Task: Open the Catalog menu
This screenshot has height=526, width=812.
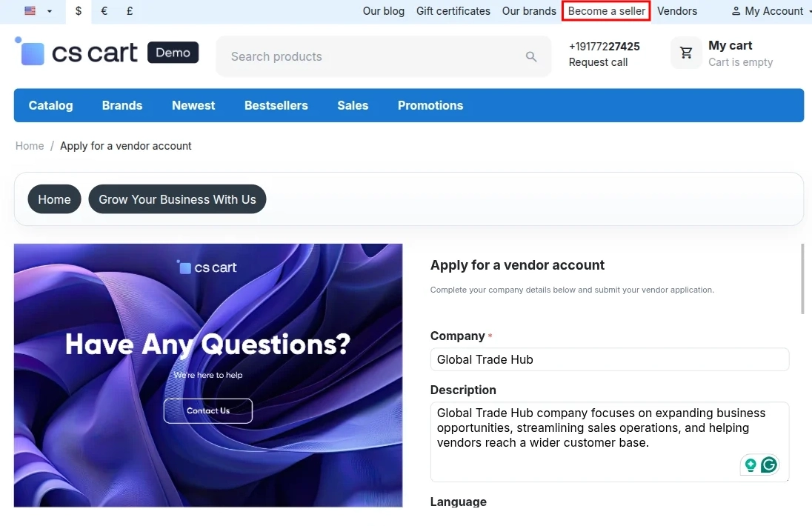Action: click(50, 106)
